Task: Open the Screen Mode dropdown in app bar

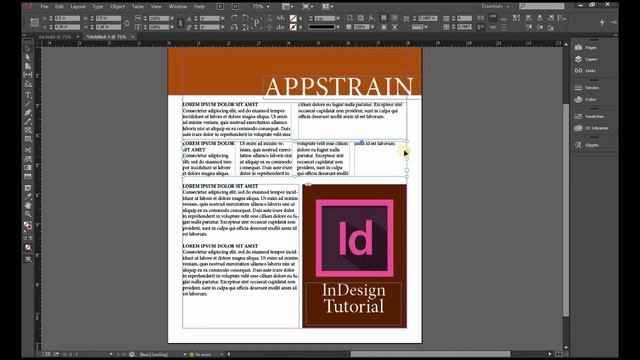Action: coord(307,7)
